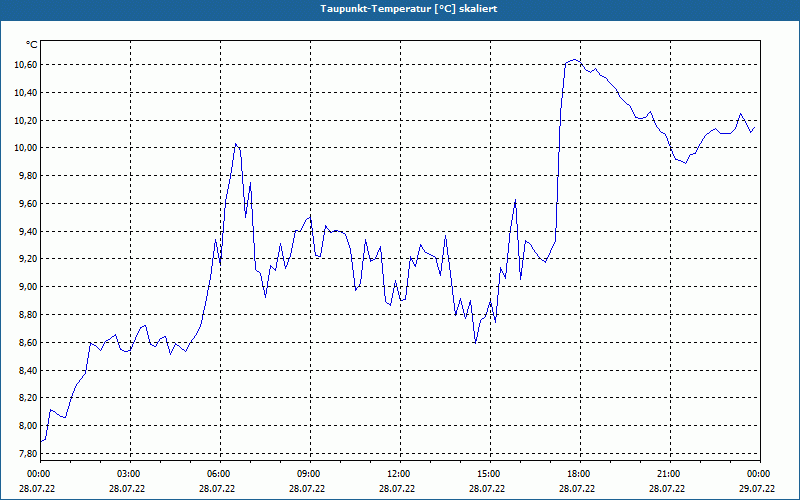Viewport: 800px width, 500px height.
Task: Select the 9,20 y-axis label
Action: (28, 259)
